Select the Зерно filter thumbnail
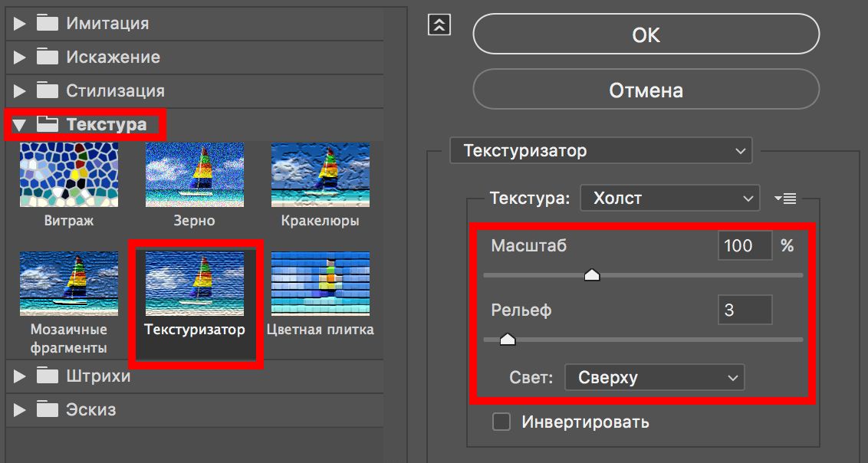This screenshot has width=868, height=463. tap(194, 174)
